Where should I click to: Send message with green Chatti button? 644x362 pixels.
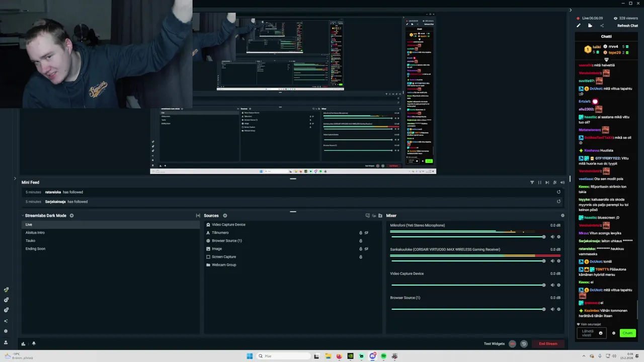627,333
